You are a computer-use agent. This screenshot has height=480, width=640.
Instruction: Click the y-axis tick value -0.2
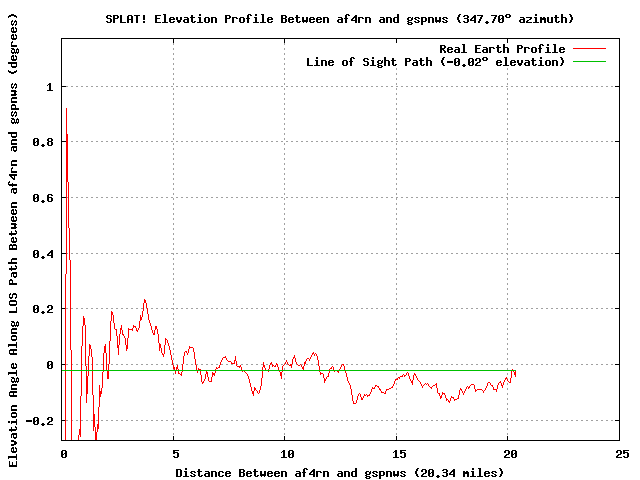coord(40,421)
